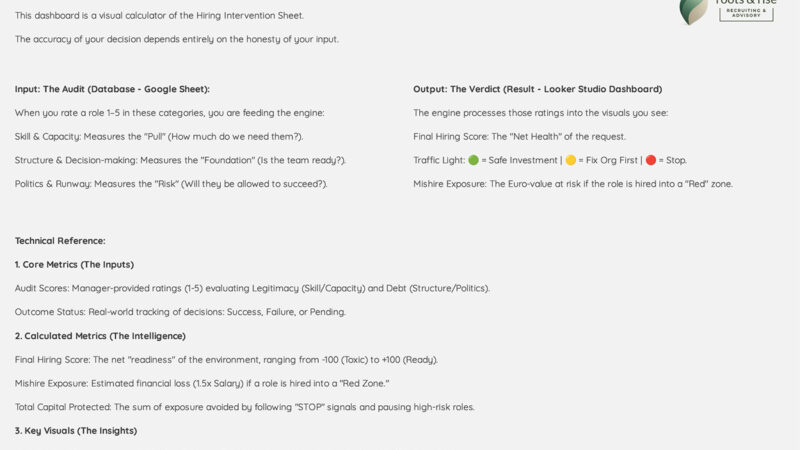Click the Audit Scores definition line
The width and height of the screenshot is (800, 450).
click(252, 288)
